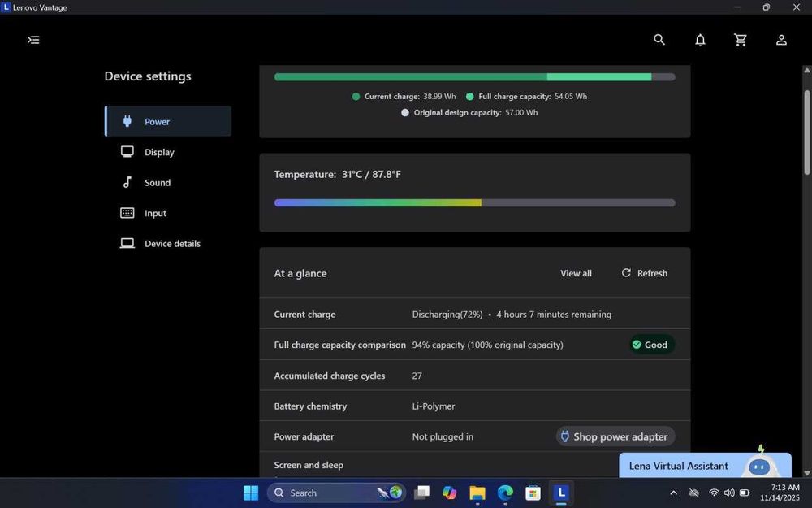Click the temperature gradient bar
Viewport: 812px width, 508px height.
[x=474, y=202]
